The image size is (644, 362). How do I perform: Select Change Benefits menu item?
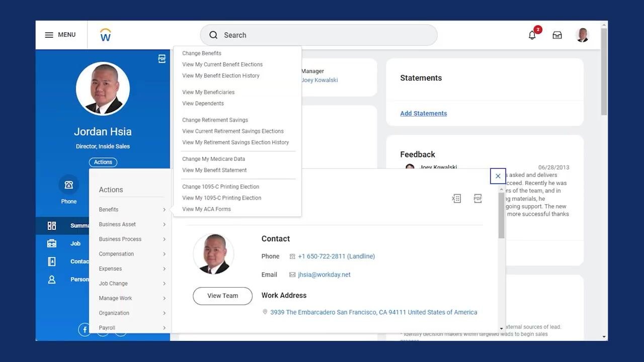202,53
